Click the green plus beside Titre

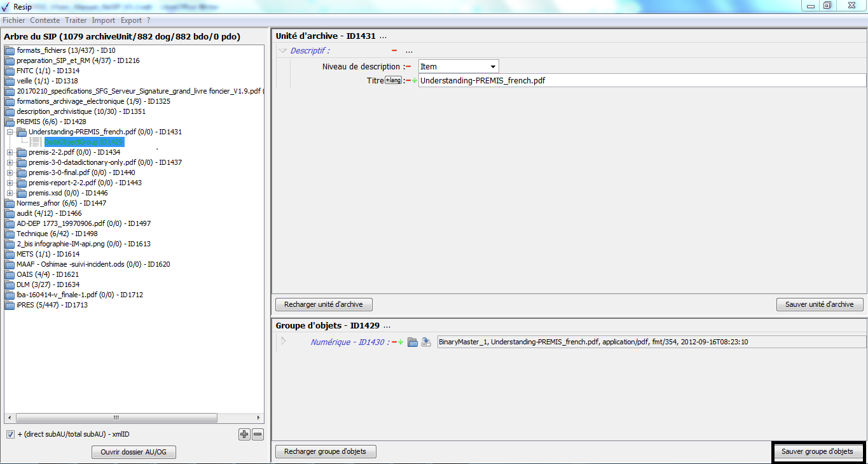click(415, 81)
